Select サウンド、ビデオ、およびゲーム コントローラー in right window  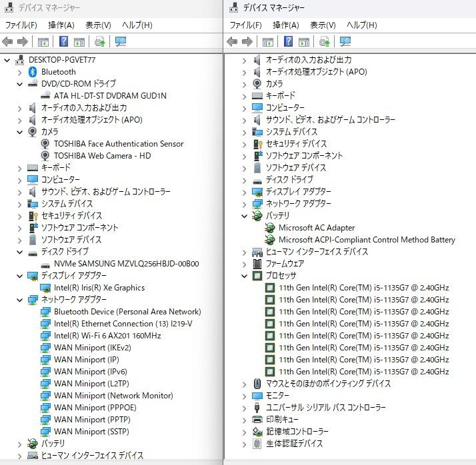331,120
